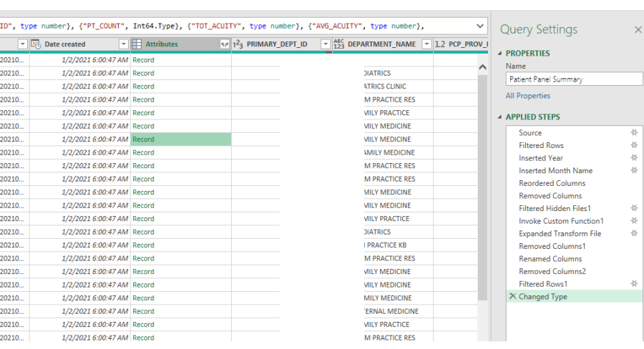This screenshot has width=644, height=349.
Task: Close the Query Settings pane
Action: (x=638, y=29)
